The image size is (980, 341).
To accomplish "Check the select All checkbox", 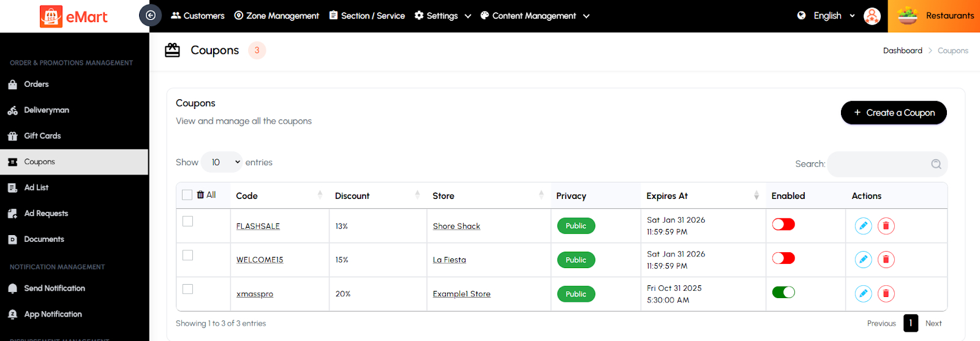I will click(187, 195).
